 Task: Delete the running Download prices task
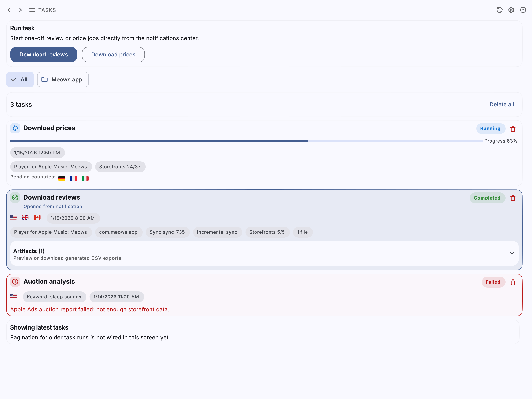tap(513, 129)
